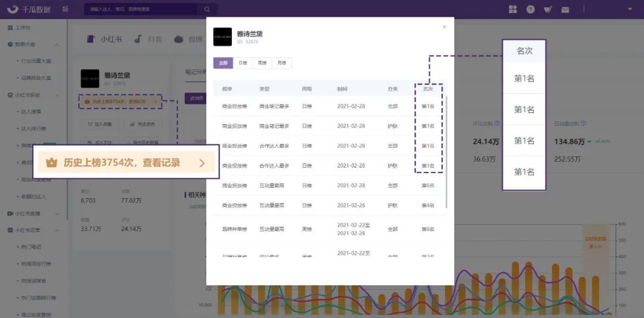Click the 小红书投放 sidebar icon

click(10, 95)
